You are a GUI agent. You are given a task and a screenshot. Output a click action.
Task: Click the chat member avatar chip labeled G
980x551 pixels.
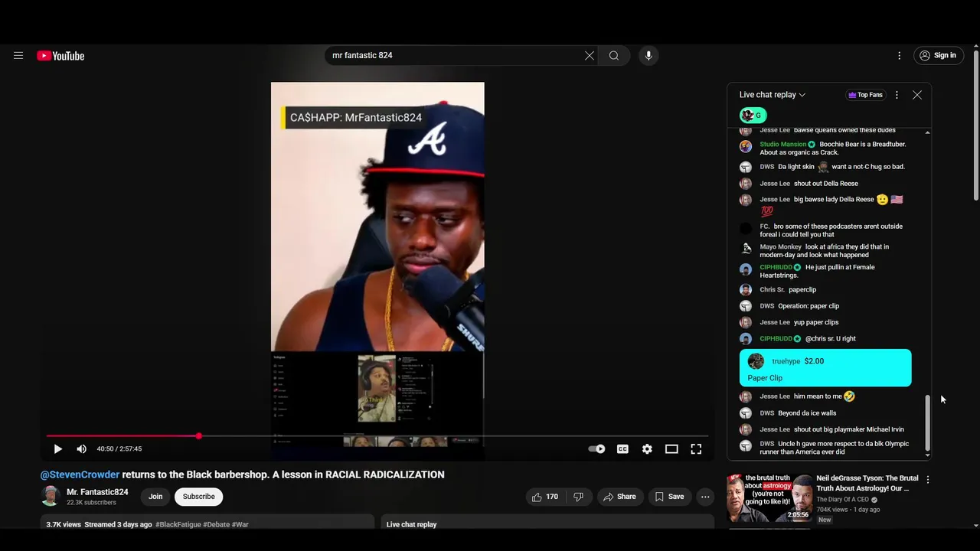click(753, 116)
